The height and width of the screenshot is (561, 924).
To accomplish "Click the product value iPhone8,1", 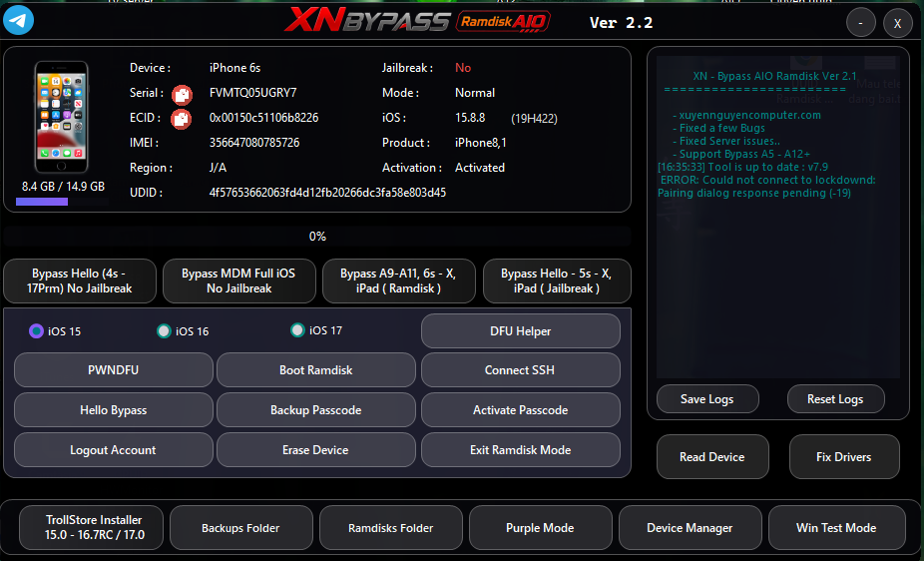I will (480, 142).
